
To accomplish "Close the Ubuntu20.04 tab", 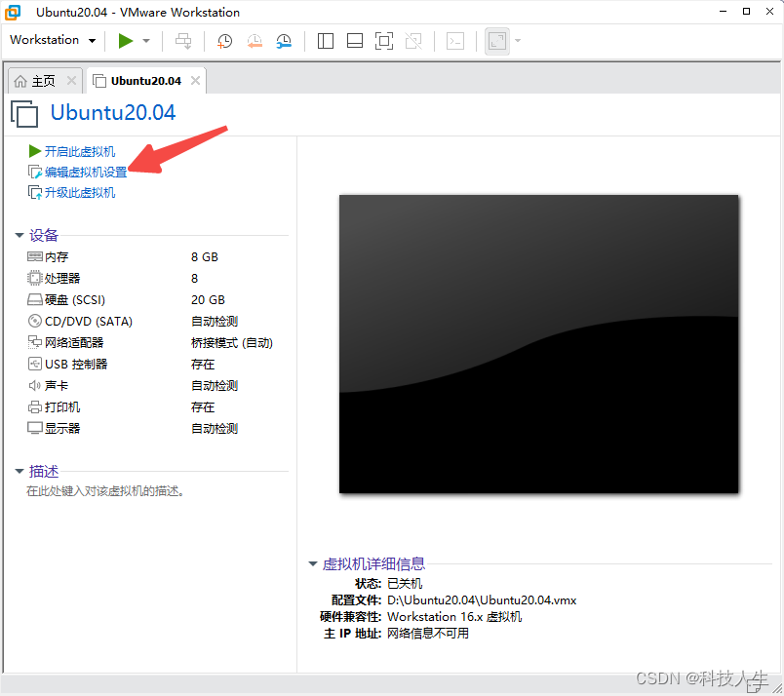I will click(x=195, y=81).
